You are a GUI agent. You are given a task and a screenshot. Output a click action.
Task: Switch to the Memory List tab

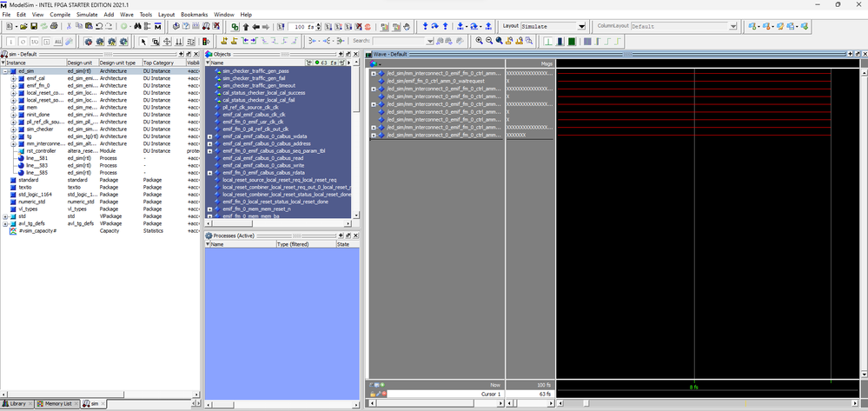(x=59, y=404)
